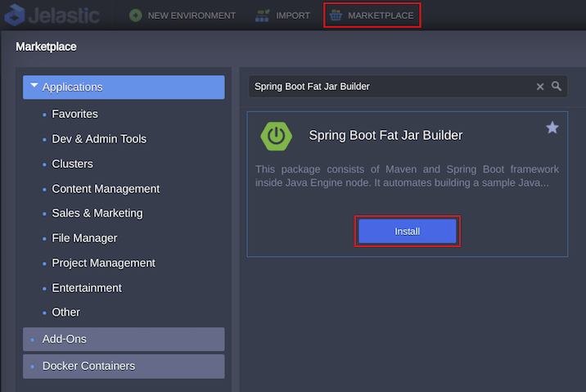Click the New Environment plus icon

135,16
